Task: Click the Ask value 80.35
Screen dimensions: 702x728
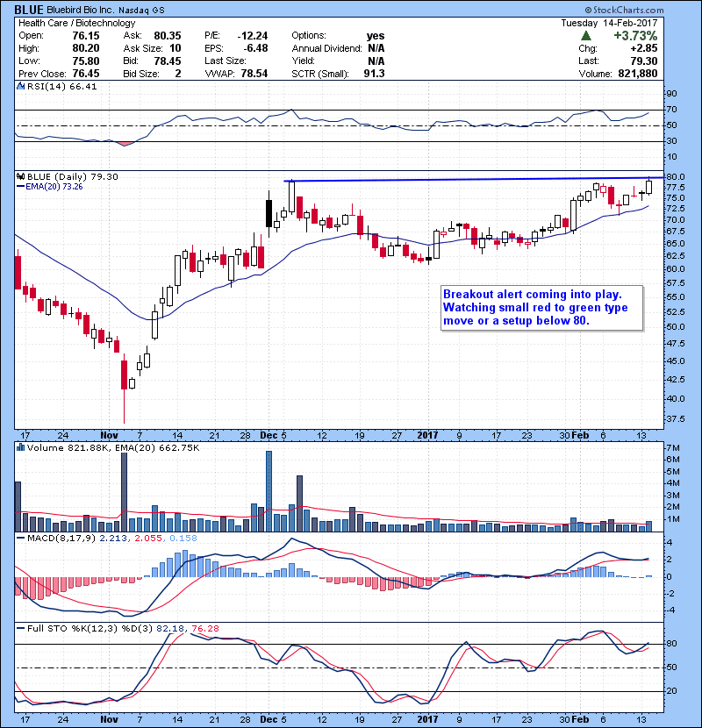Action: [x=168, y=36]
